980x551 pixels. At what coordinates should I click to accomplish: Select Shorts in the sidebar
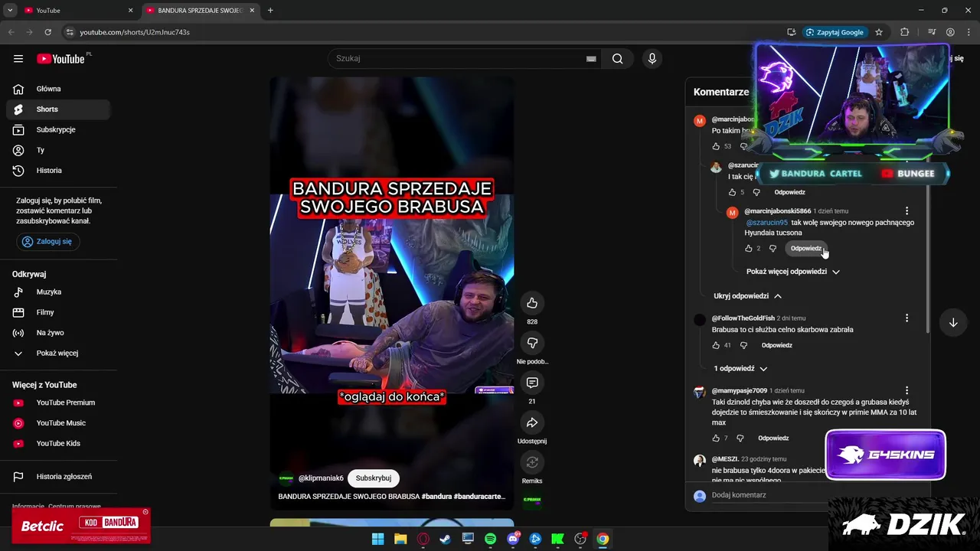57,109
